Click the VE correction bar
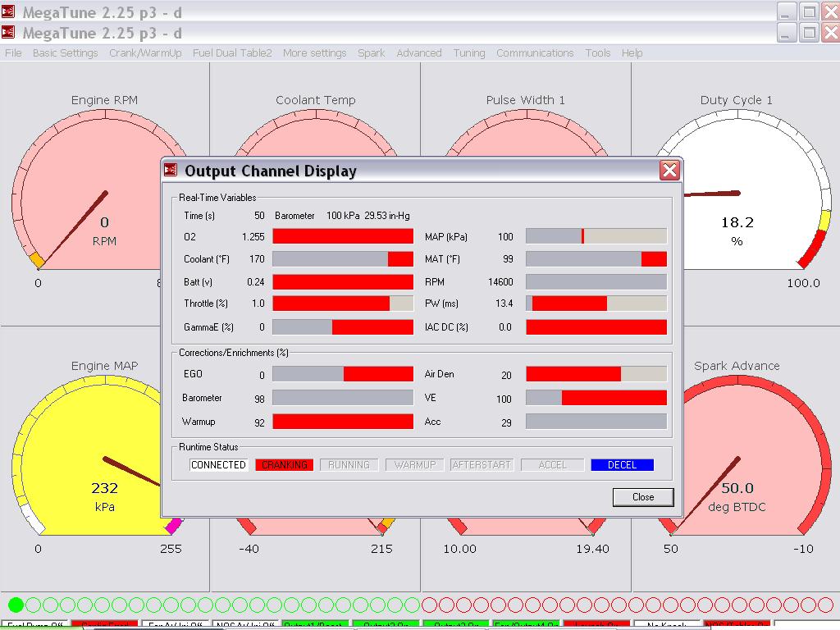The width and height of the screenshot is (840, 630). pyautogui.click(x=596, y=398)
